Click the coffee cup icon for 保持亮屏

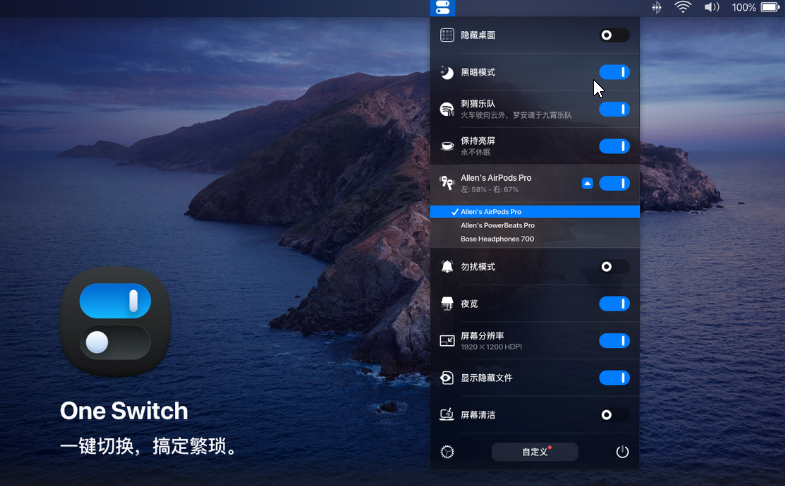pos(447,146)
